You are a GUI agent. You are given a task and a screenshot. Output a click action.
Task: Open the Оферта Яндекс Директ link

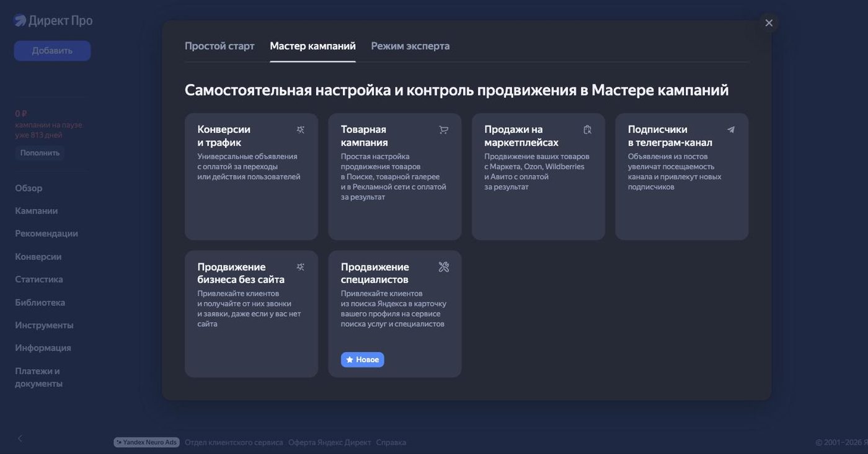pos(330,442)
